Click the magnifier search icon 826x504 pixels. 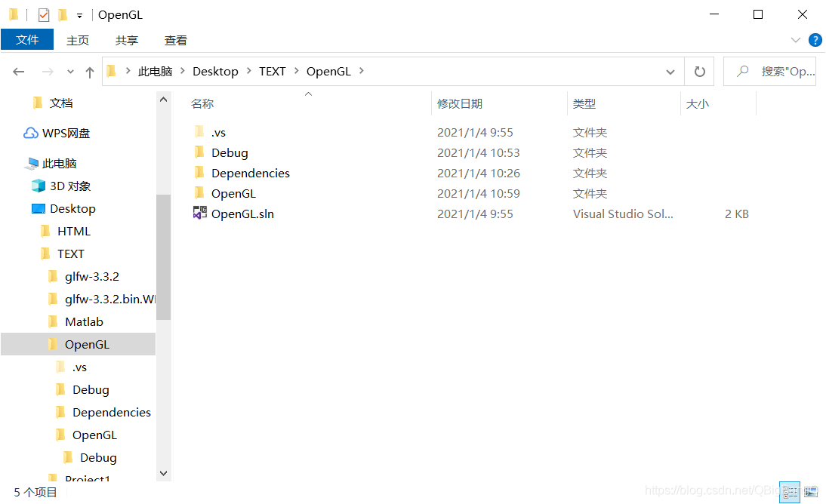742,71
